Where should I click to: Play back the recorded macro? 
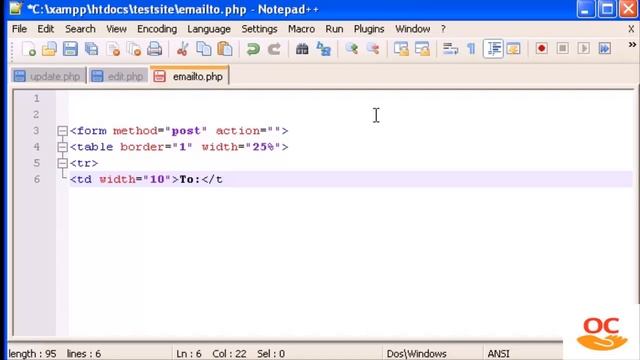[584, 49]
